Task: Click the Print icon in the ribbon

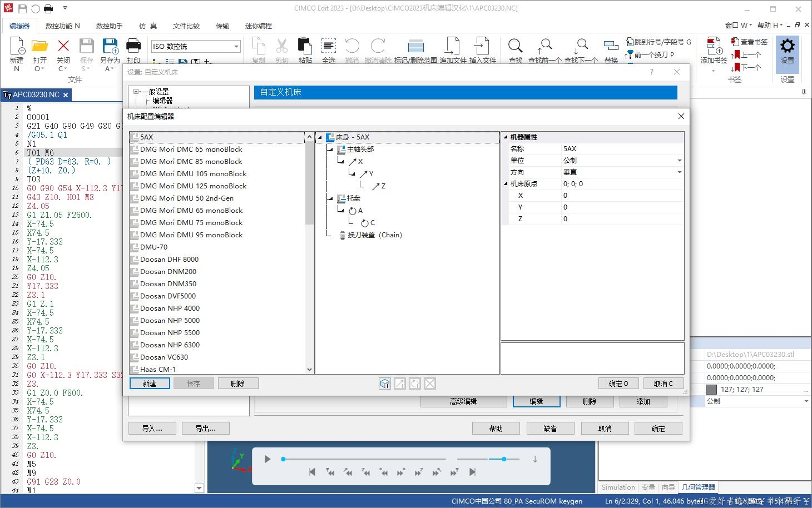Action: 133,46
